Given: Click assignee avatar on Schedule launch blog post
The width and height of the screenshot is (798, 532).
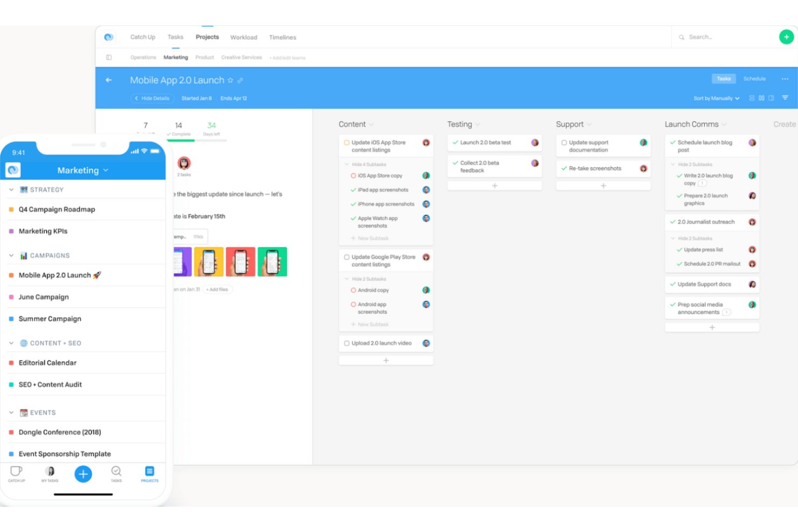Looking at the screenshot, I should tap(752, 143).
